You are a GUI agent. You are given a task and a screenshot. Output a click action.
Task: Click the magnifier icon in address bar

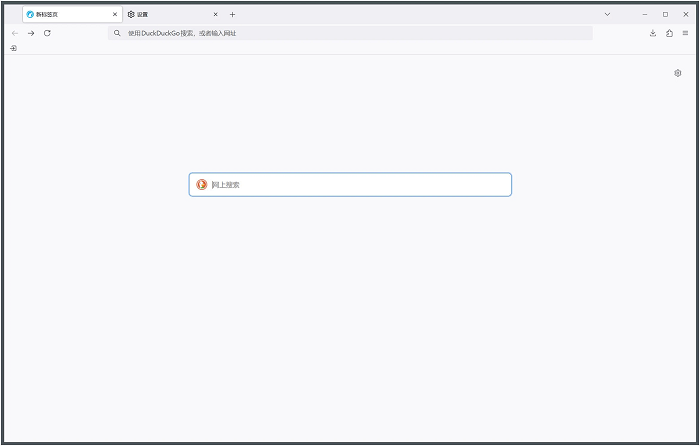[x=117, y=33]
